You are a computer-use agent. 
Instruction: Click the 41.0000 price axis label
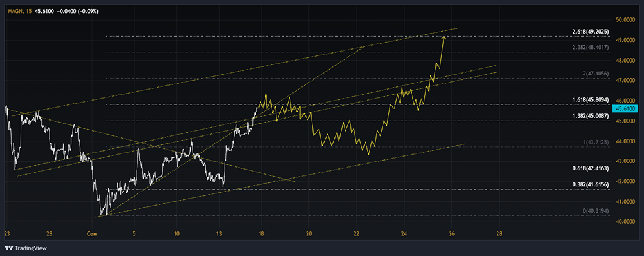tap(626, 202)
